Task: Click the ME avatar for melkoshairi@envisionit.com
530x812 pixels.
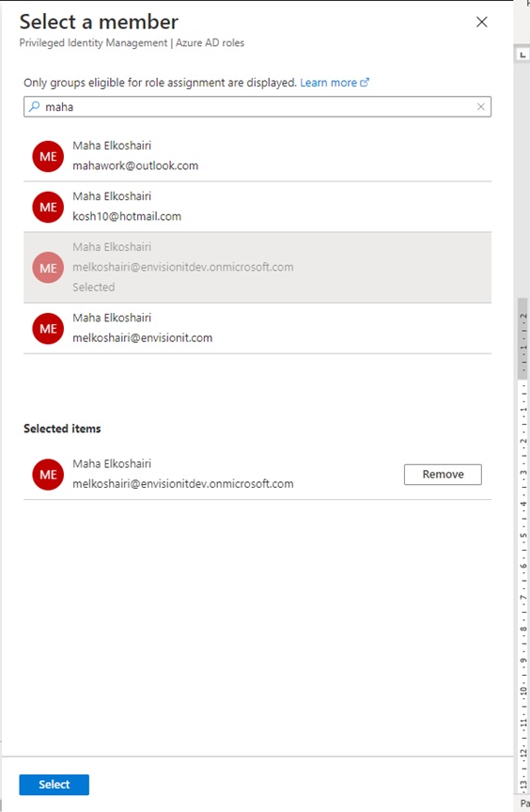Action: click(48, 328)
